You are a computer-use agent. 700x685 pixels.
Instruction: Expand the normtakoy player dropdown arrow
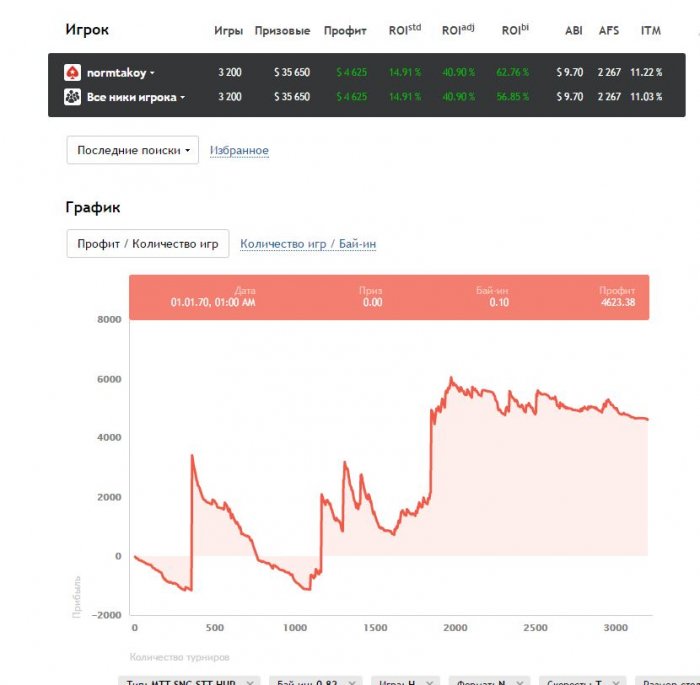[x=152, y=74]
